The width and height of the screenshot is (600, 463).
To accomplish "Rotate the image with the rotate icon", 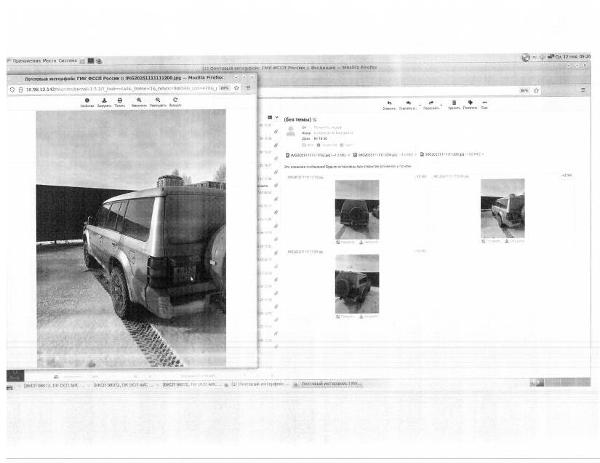I will click(175, 101).
